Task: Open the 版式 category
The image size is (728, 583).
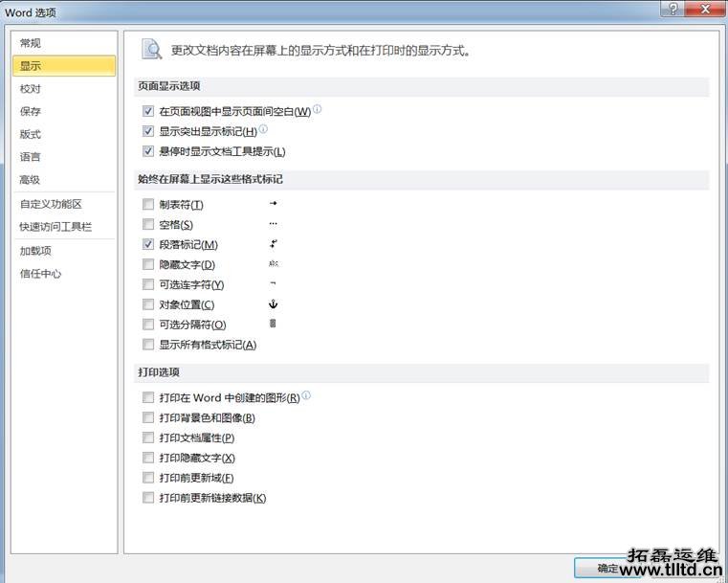Action: 64,134
